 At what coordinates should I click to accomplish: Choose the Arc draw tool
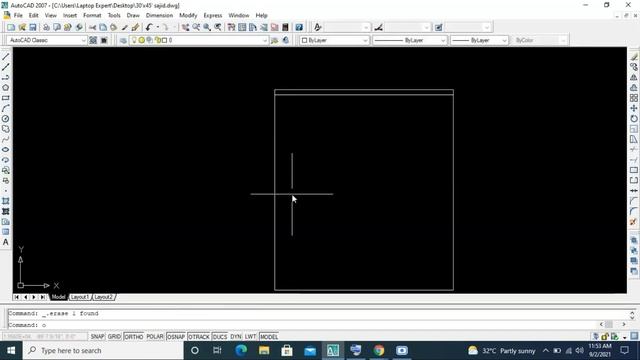click(6, 109)
